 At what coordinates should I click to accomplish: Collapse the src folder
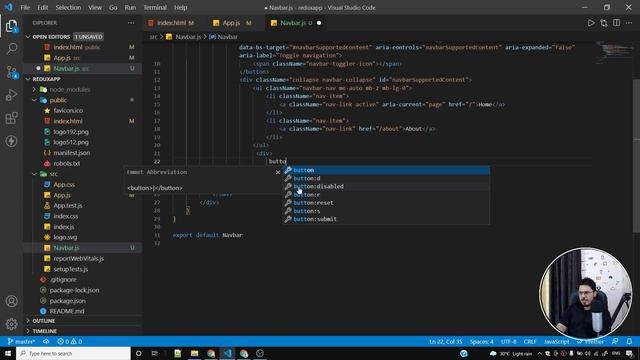point(34,174)
